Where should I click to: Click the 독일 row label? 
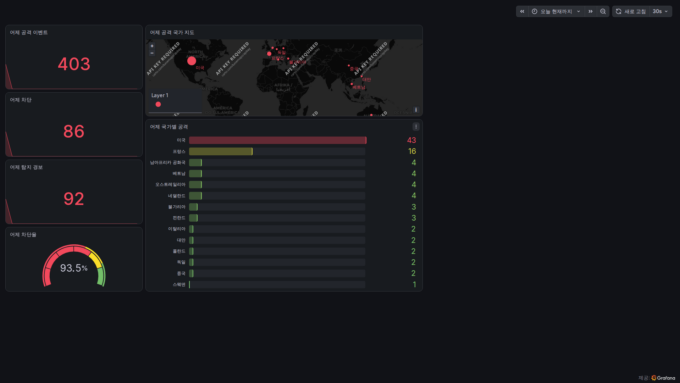pyautogui.click(x=181, y=262)
